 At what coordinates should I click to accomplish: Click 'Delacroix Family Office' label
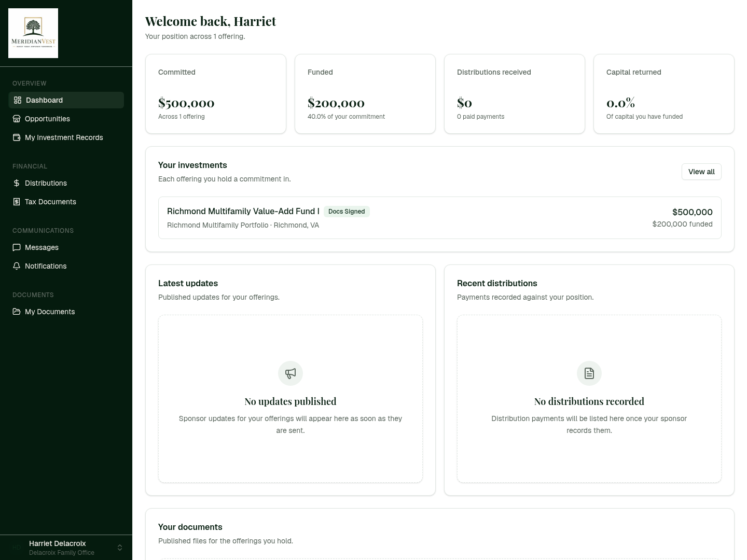[x=62, y=553]
